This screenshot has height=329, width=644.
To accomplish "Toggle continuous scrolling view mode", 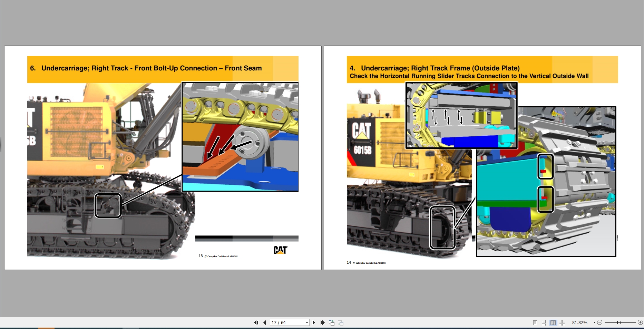I will pyautogui.click(x=544, y=322).
